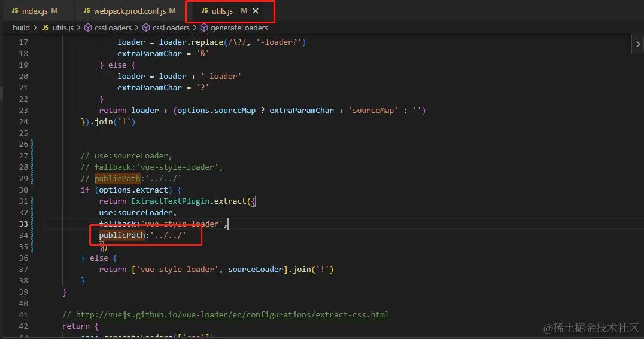Click extraParamChar = '?' on line 21

163,88
